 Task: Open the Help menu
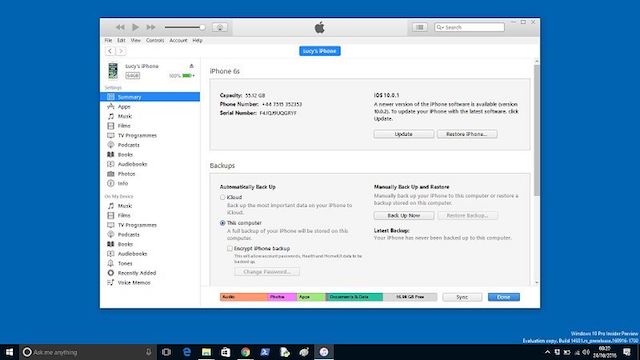point(198,40)
